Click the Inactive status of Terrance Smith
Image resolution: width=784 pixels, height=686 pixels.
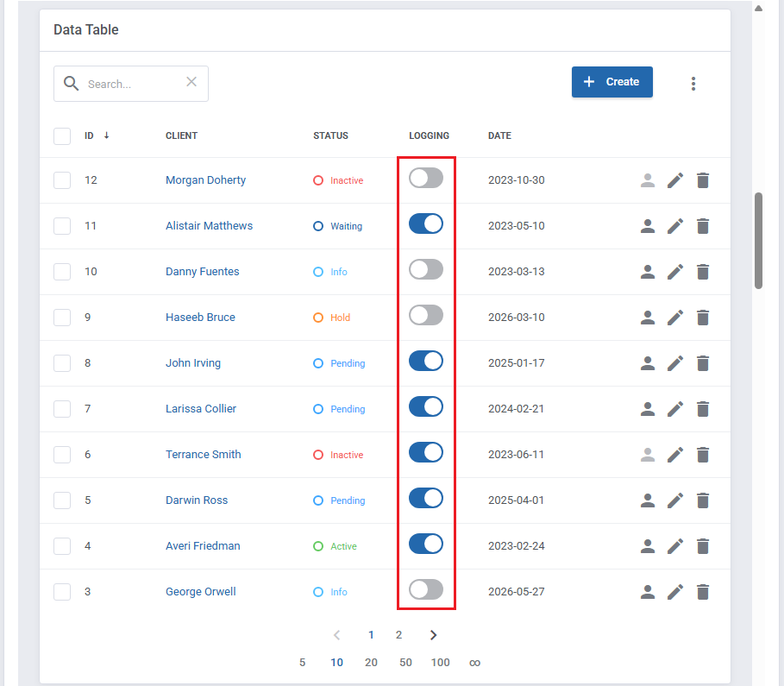coord(338,455)
